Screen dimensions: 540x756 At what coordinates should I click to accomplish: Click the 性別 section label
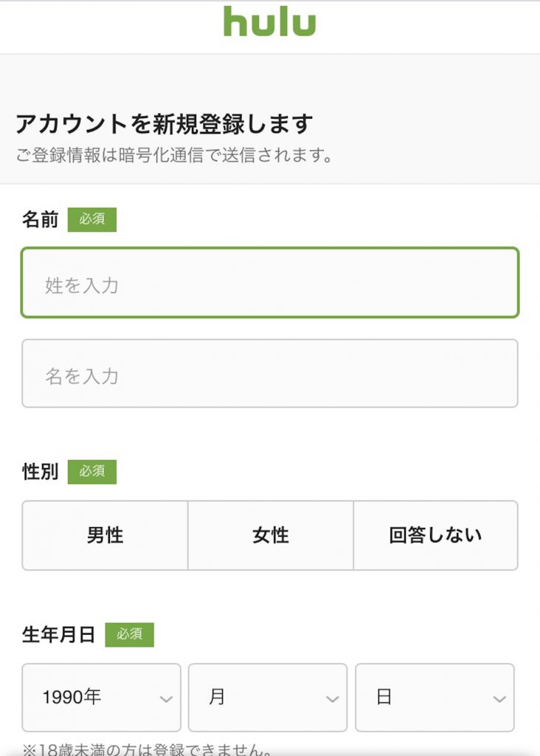click(40, 472)
